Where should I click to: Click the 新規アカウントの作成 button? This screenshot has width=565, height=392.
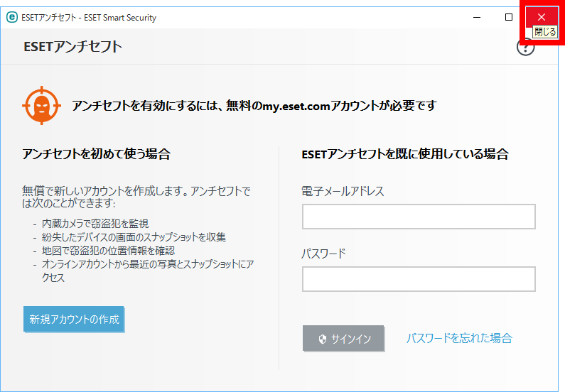74,320
